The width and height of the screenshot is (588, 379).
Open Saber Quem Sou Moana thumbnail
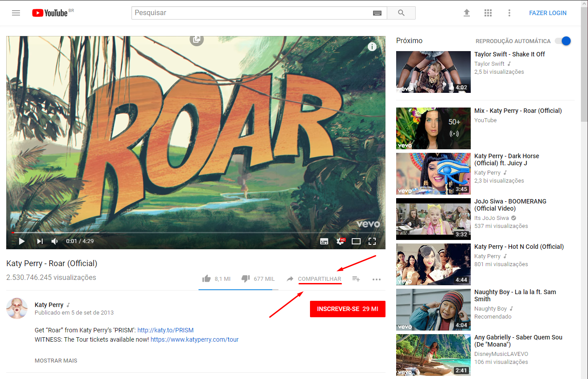click(433, 355)
